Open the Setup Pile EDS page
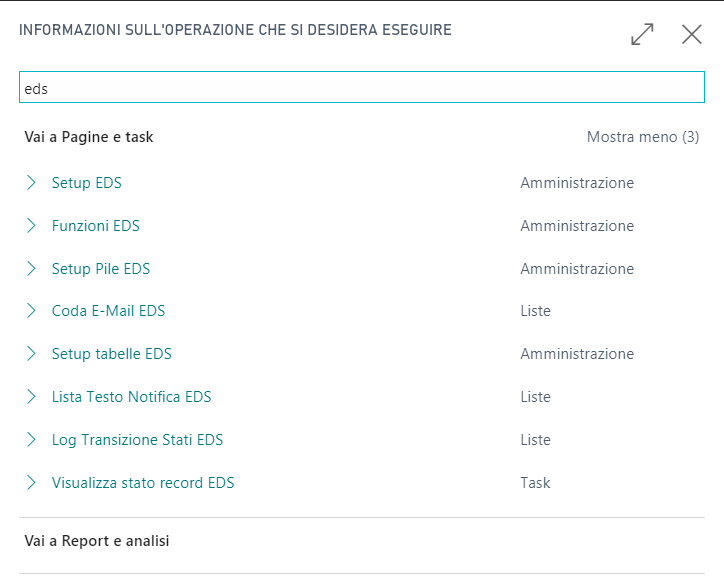 click(101, 269)
